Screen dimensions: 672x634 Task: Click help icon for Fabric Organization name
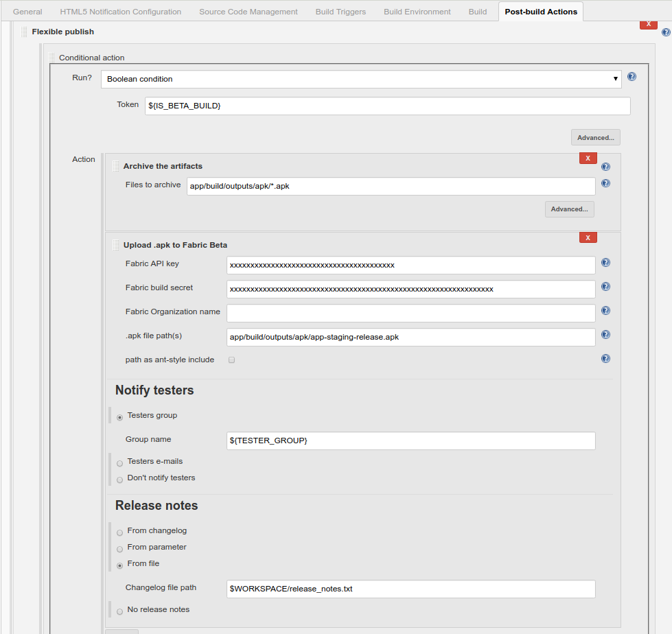(605, 311)
